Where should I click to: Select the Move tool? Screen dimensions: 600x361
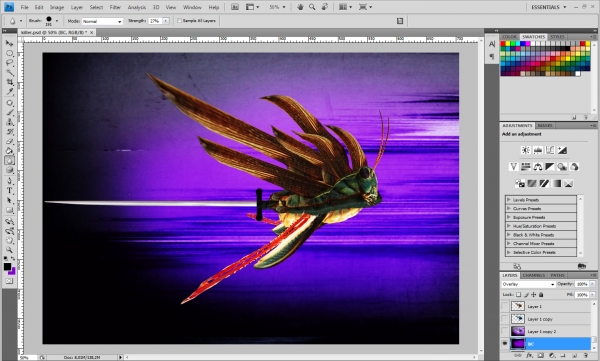[x=9, y=44]
